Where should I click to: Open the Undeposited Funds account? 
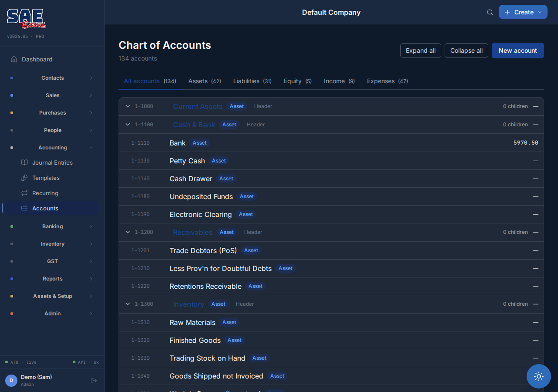pyautogui.click(x=331, y=196)
